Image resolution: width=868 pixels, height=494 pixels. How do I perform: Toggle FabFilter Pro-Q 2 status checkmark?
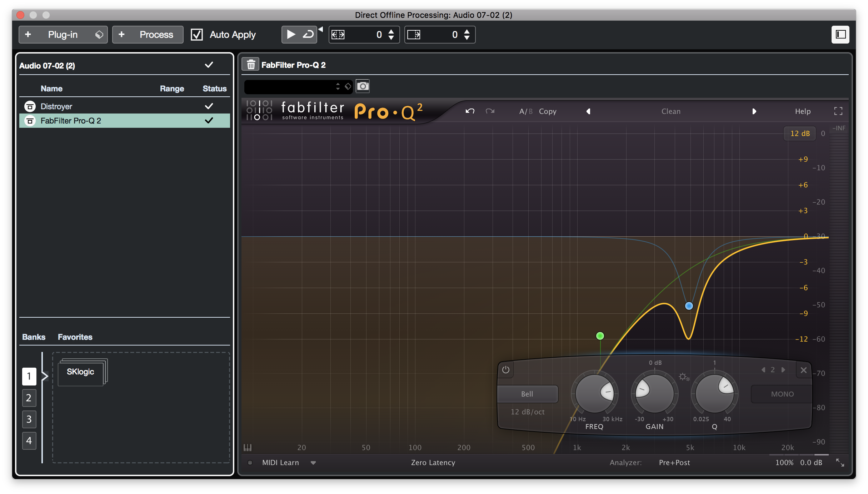pyautogui.click(x=209, y=121)
